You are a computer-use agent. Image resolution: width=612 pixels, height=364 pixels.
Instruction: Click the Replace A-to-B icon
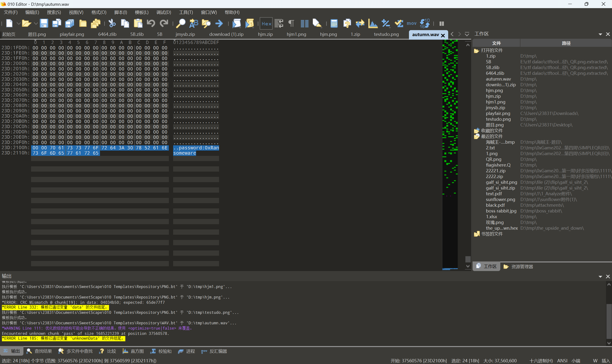pos(194,24)
